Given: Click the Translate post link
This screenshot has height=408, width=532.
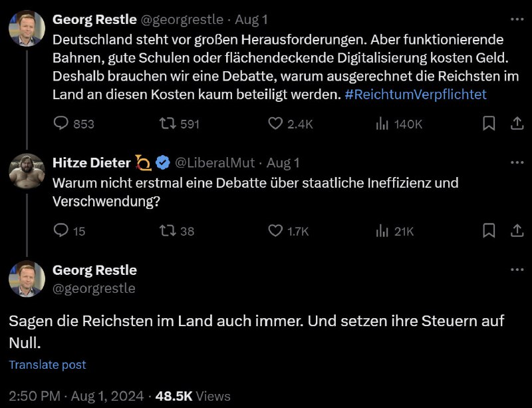Looking at the screenshot, I should click(x=47, y=365).
